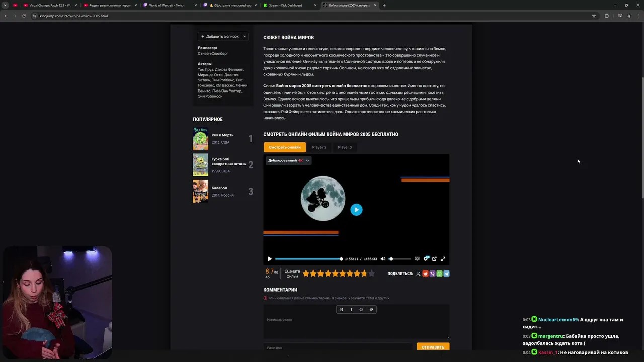View site information for kinojump.com
644x362 pixels.
35,16
